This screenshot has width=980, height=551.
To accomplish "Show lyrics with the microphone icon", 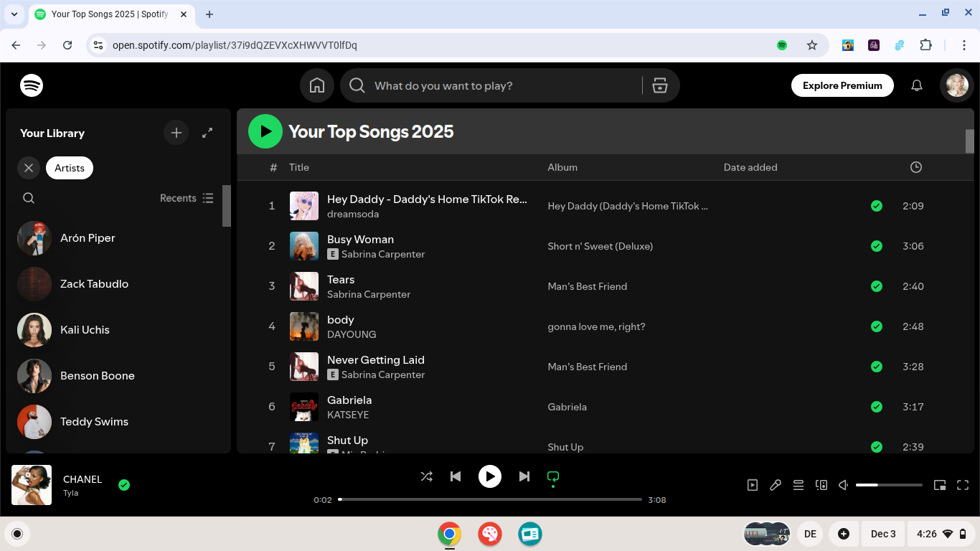I will tap(776, 485).
